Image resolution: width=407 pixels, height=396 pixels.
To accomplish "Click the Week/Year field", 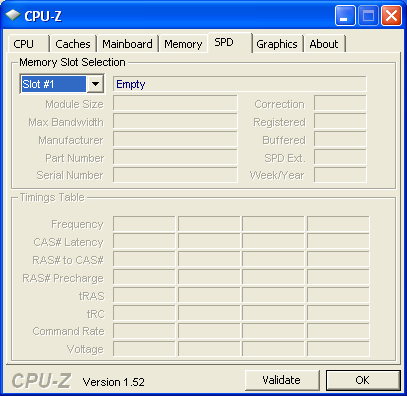I will click(x=340, y=175).
